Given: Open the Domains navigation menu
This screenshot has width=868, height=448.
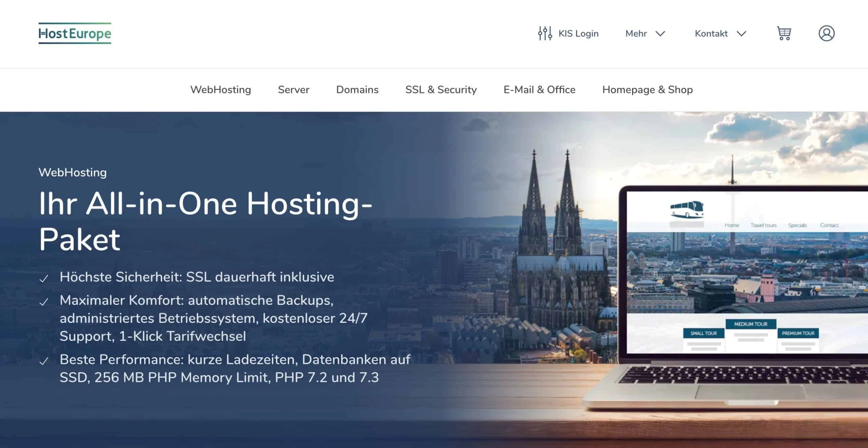Looking at the screenshot, I should click(357, 90).
